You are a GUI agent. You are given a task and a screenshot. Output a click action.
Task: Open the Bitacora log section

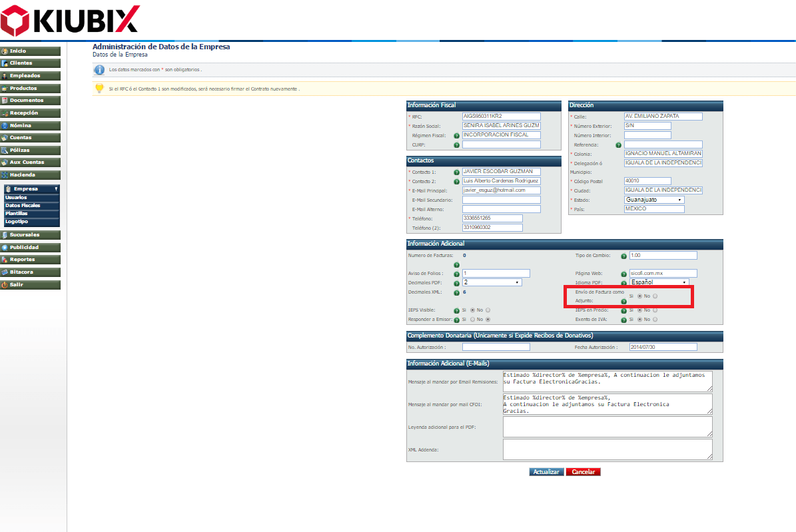pos(30,272)
